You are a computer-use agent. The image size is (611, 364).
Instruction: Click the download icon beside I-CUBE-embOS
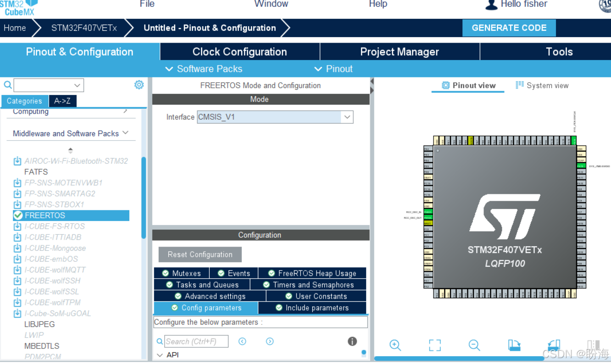(17, 259)
